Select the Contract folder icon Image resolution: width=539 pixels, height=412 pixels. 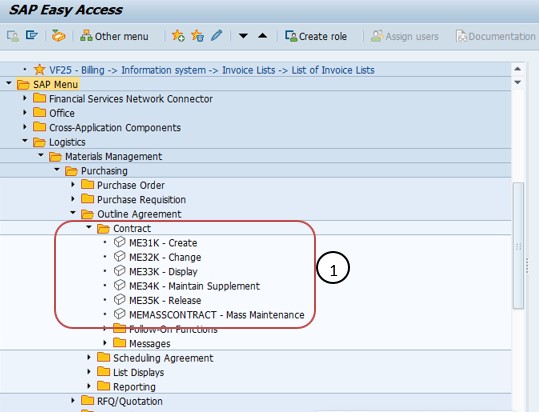tap(103, 229)
